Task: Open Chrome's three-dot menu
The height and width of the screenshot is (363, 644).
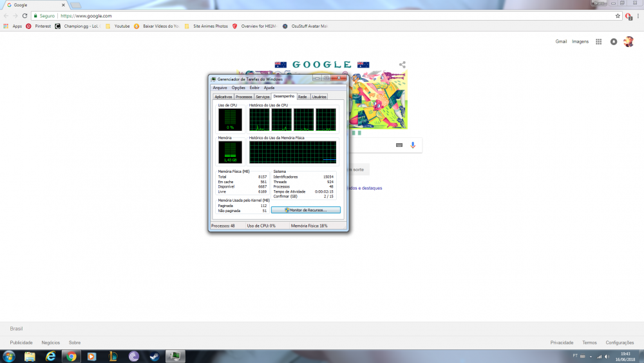Action: (x=638, y=16)
